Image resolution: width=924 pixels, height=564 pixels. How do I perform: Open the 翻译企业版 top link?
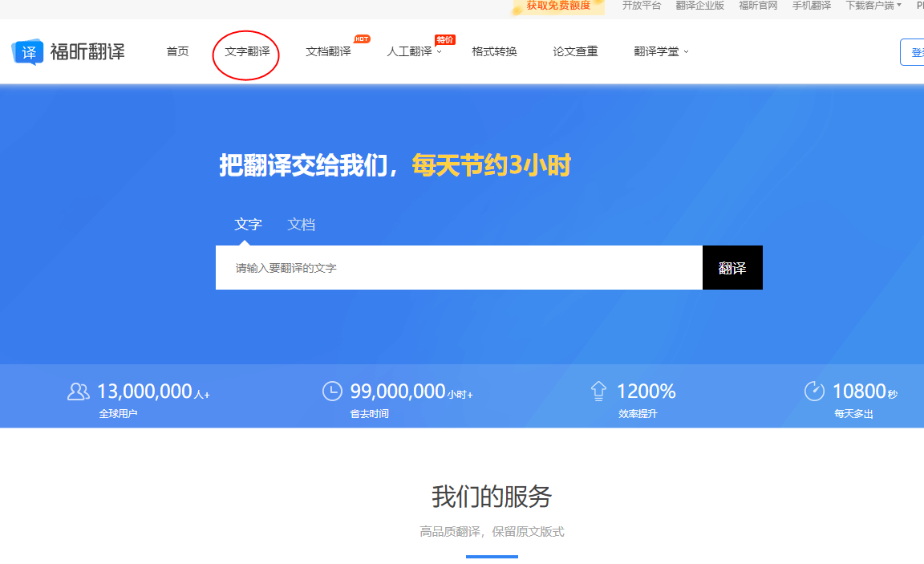699,6
